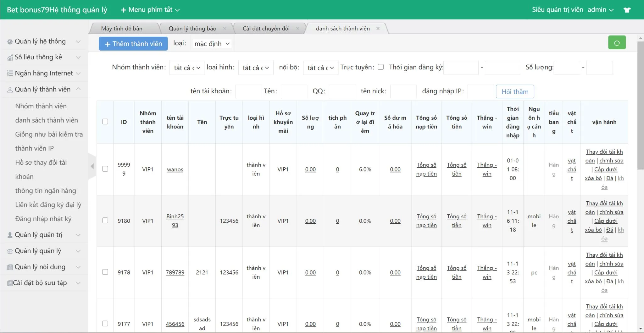
Task: Open the loại mặc định dropdown
Action: point(212,44)
